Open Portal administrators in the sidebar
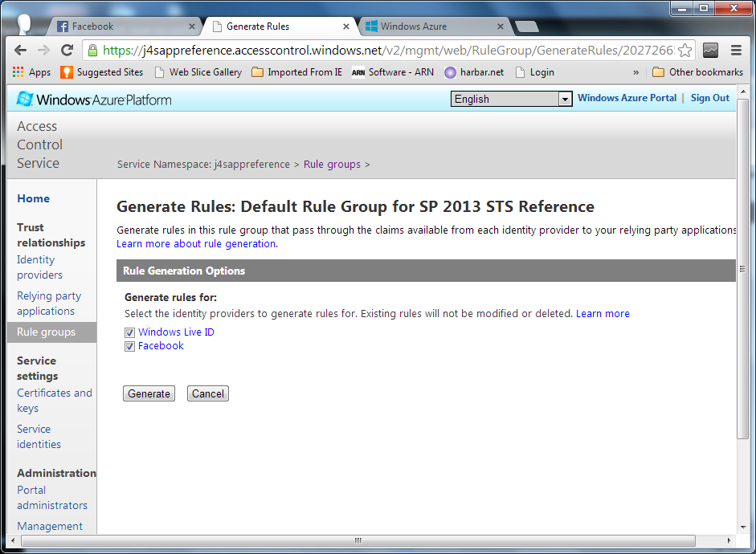 [x=52, y=498]
